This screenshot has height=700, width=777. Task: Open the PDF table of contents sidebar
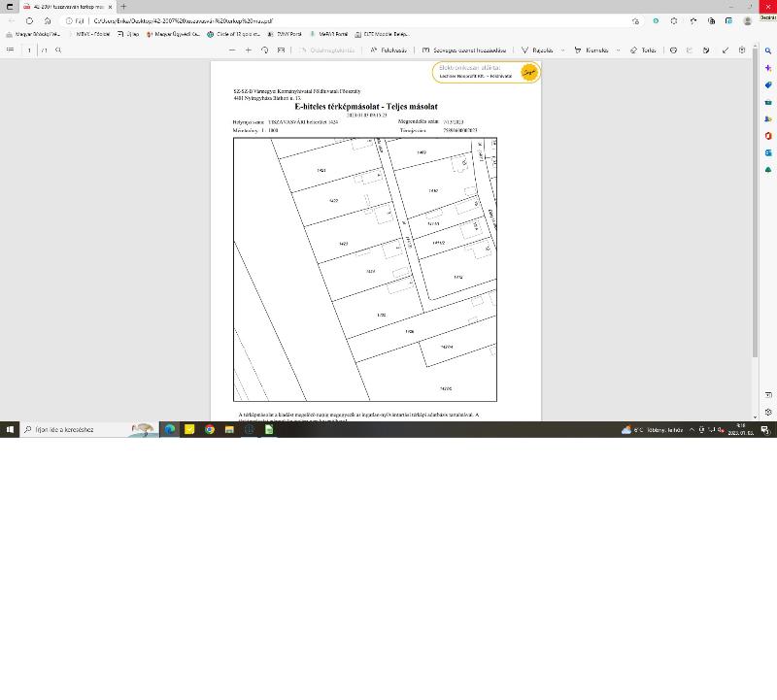click(10, 50)
